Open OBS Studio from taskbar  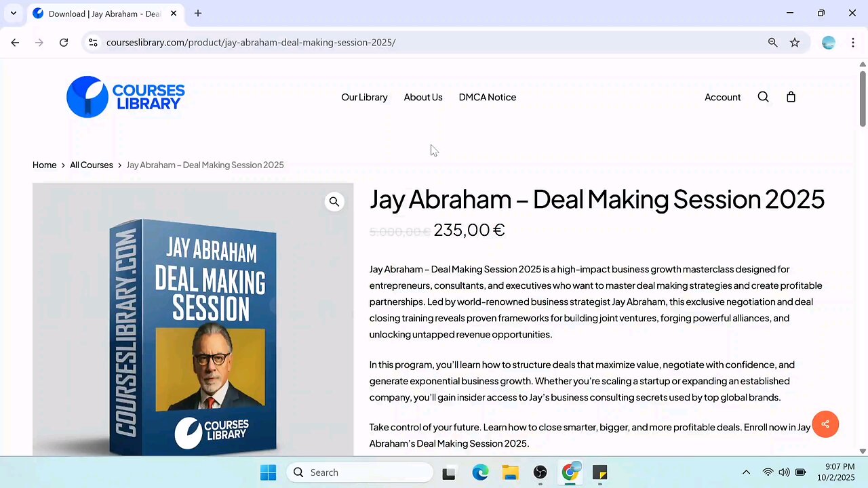pos(540,472)
